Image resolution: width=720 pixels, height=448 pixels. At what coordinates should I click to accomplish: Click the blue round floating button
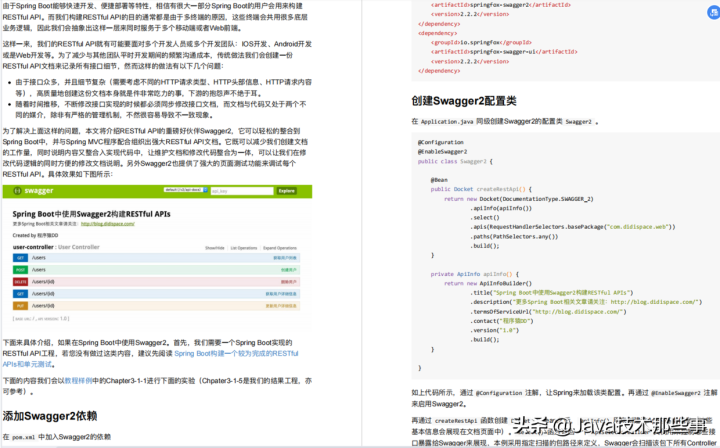pyautogui.click(x=713, y=12)
